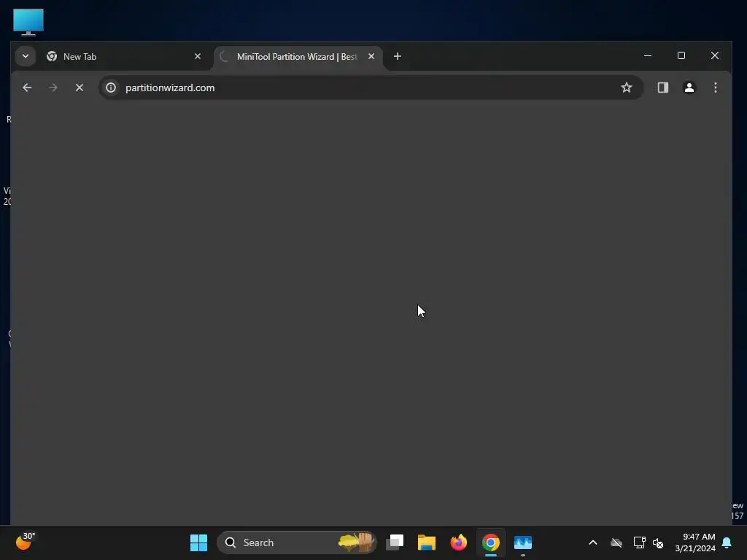Open network status tray icon
This screenshot has height=560, width=747.
click(639, 542)
